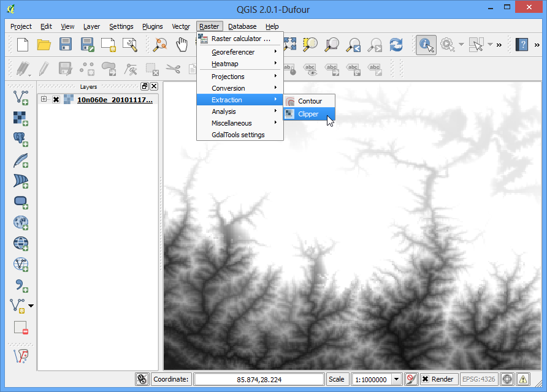This screenshot has width=547, height=392.
Task: Click the Save Project floppy icon
Action: coord(65,45)
